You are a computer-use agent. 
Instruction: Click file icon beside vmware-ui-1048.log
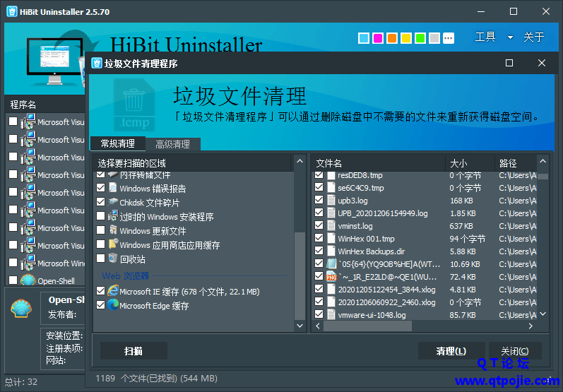pos(331,314)
